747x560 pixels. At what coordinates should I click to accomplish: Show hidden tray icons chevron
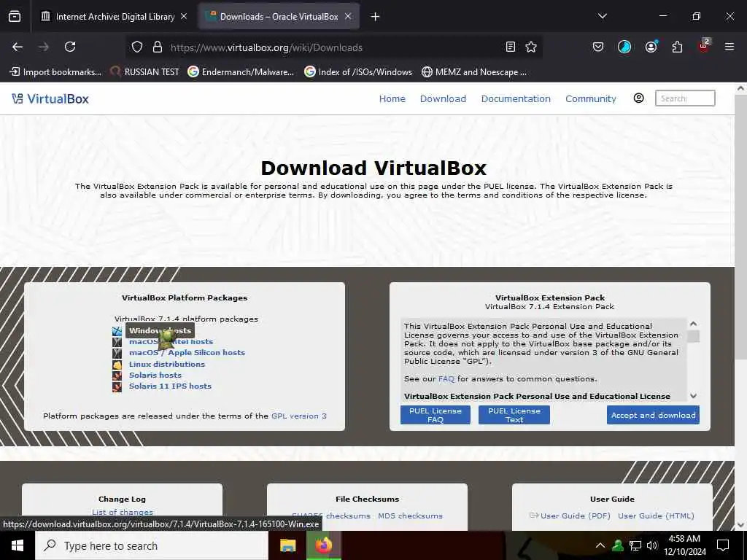[600, 545]
